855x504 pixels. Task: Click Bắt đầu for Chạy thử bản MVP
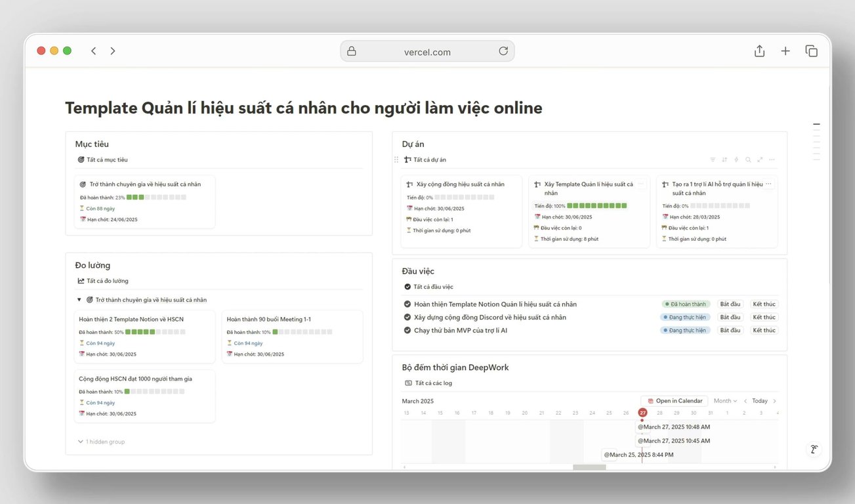[x=730, y=330]
